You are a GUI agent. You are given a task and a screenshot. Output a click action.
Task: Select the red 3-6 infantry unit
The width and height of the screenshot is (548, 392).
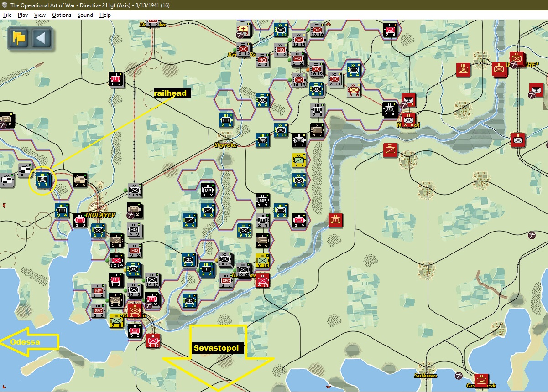pyautogui.click(x=408, y=120)
